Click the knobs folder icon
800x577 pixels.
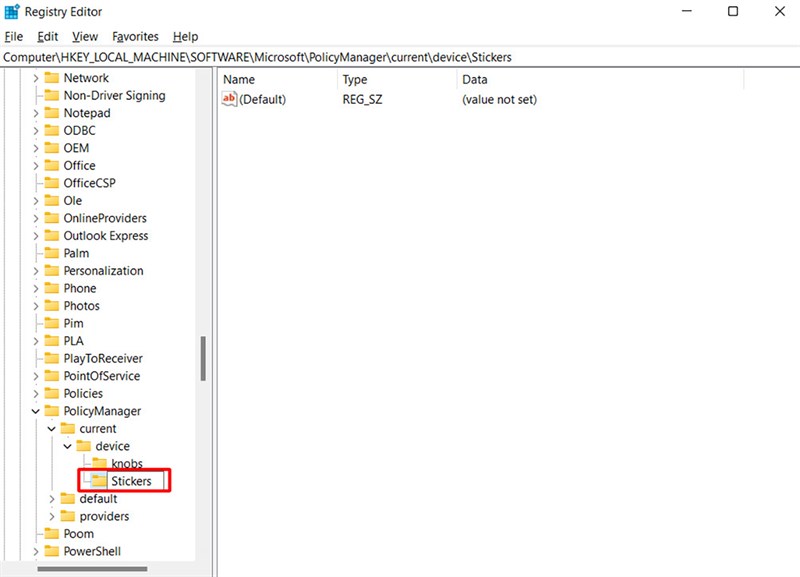pyautogui.click(x=99, y=464)
